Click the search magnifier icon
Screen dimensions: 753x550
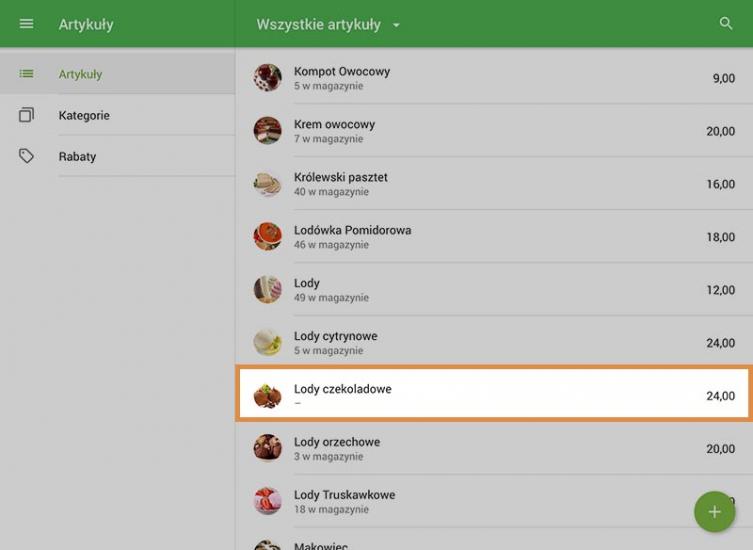(x=726, y=23)
